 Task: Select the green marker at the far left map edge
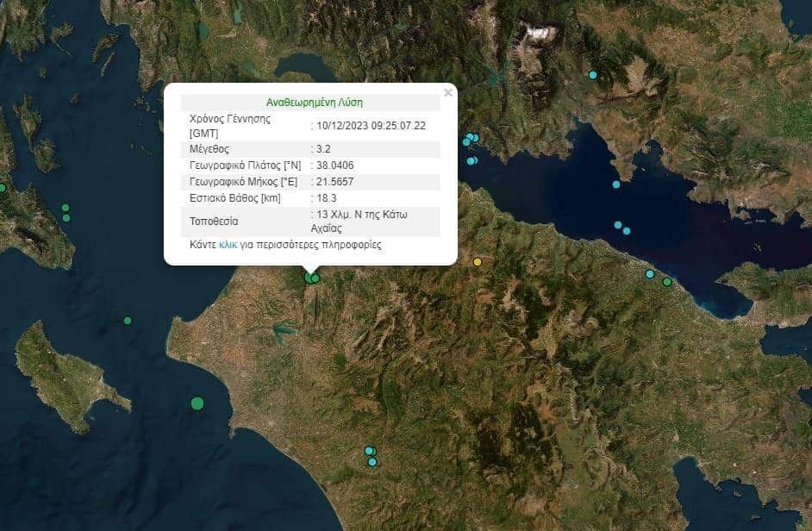3,188
